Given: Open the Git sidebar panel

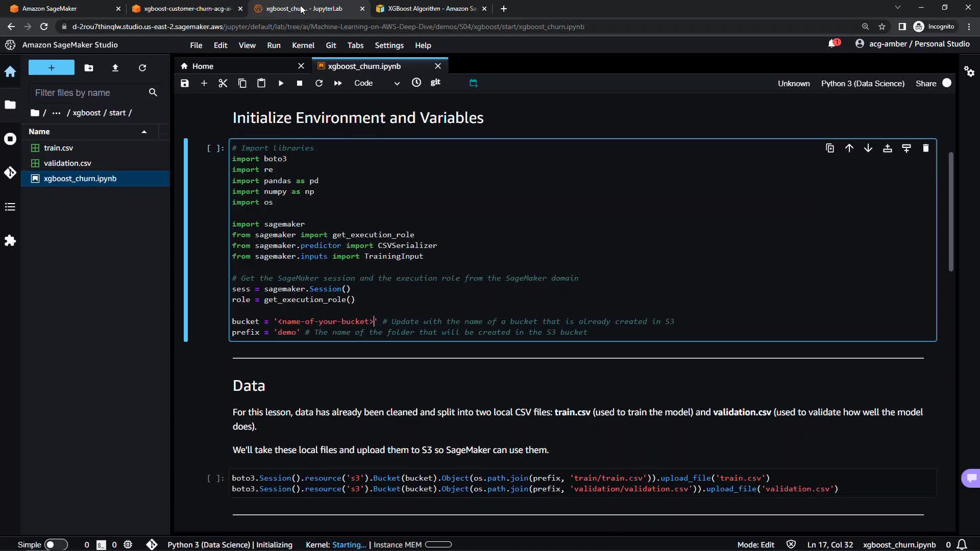Looking at the screenshot, I should tap(10, 173).
